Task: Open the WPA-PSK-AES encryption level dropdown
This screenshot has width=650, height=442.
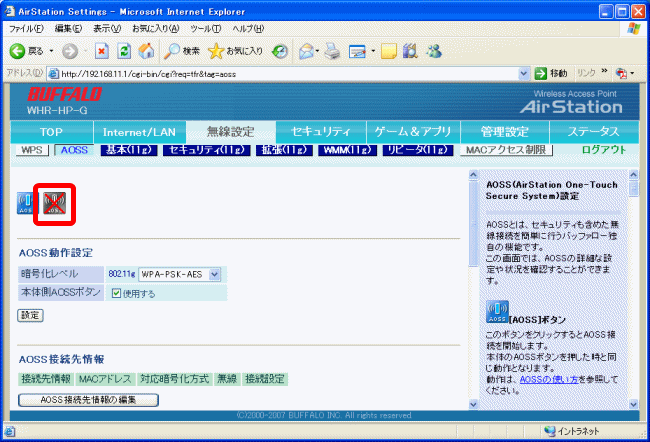Action: tap(179, 274)
